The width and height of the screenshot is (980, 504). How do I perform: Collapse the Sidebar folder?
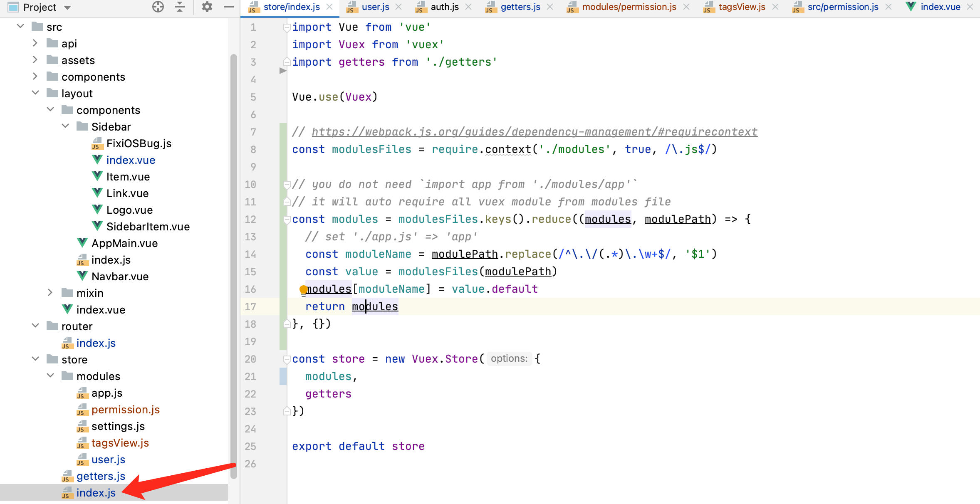tap(65, 126)
